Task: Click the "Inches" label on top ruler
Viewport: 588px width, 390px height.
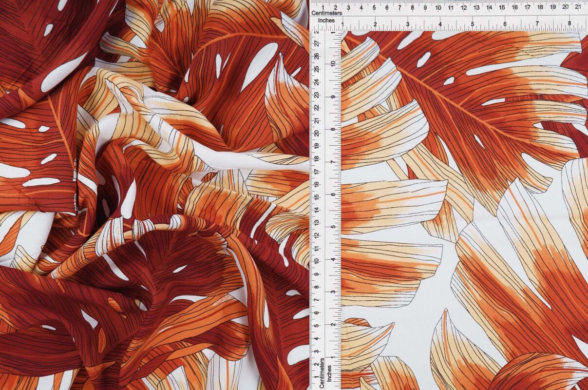Action: pos(326,21)
